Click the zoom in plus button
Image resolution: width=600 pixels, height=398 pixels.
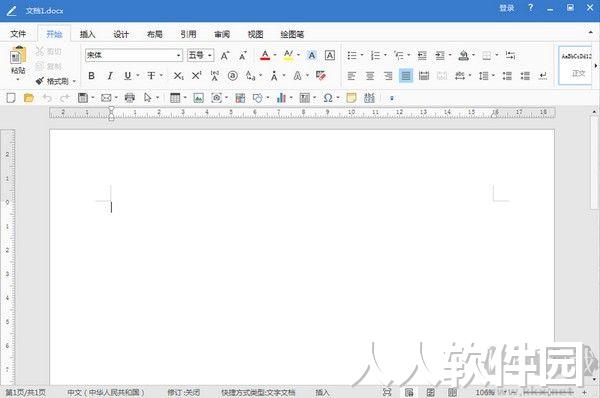pos(584,392)
